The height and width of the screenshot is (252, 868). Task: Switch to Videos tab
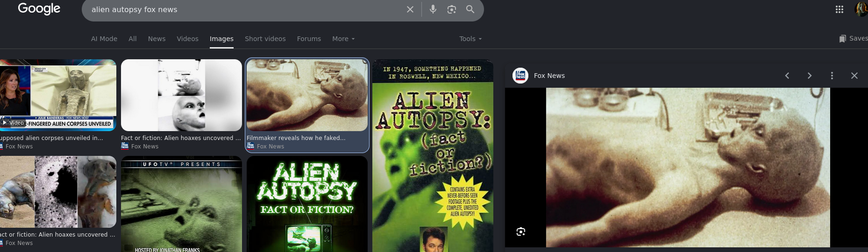tap(187, 39)
